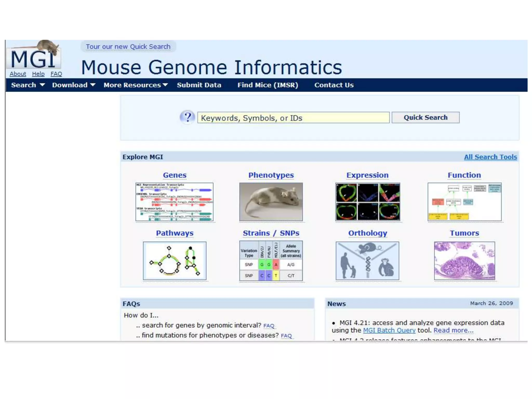Image resolution: width=532 pixels, height=399 pixels.
Task: Open the Genes transcript thumbnail image
Action: coord(174,202)
